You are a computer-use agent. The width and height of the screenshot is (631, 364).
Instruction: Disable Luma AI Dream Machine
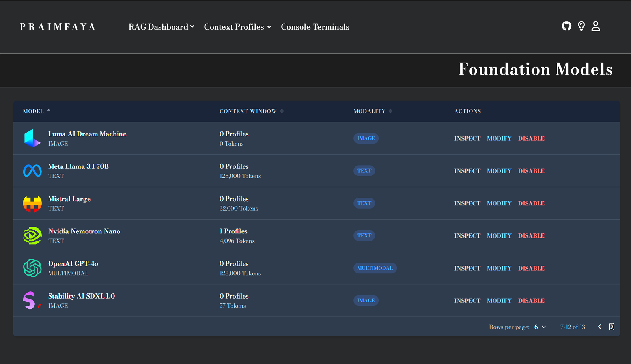point(531,138)
